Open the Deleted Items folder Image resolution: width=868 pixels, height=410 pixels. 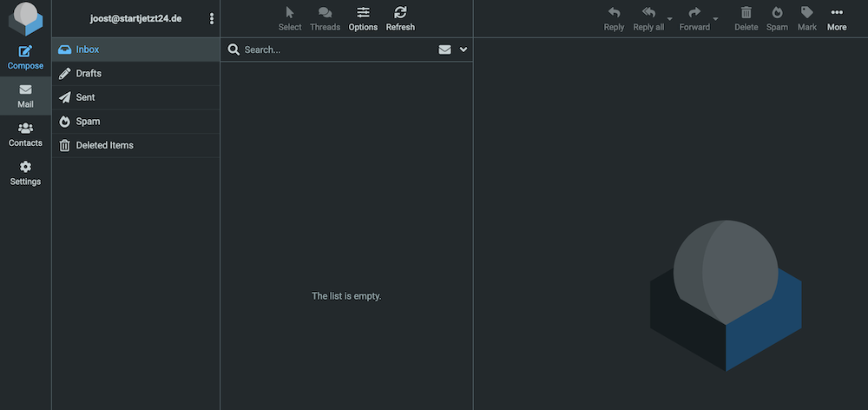[104, 145]
